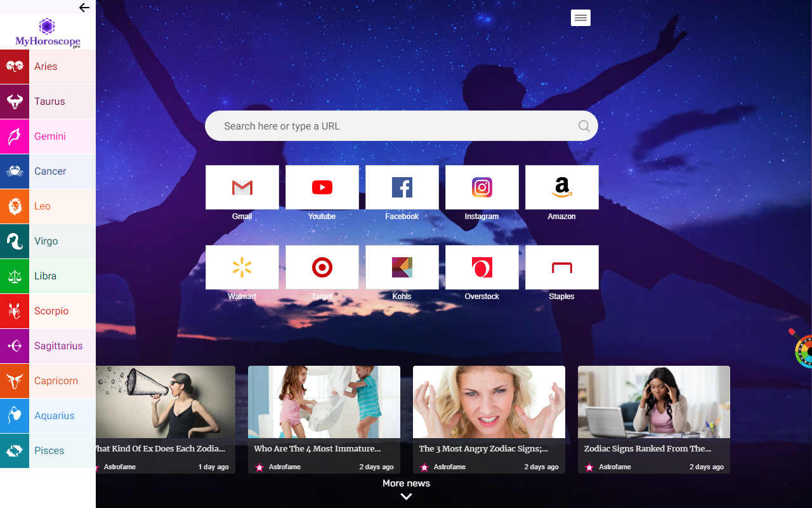Open the 3 Most Angry Zodiac Signs article
Image resolution: width=812 pixels, height=508 pixels.
tap(483, 448)
